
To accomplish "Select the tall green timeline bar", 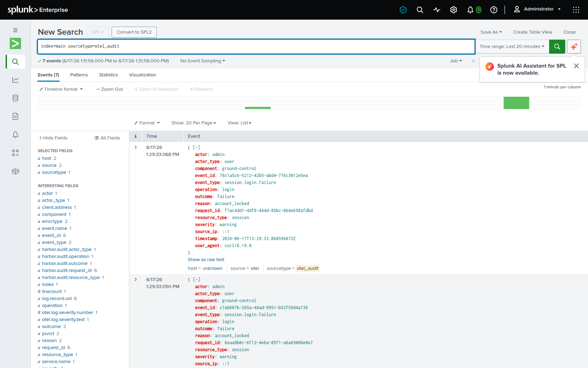I will [x=516, y=103].
